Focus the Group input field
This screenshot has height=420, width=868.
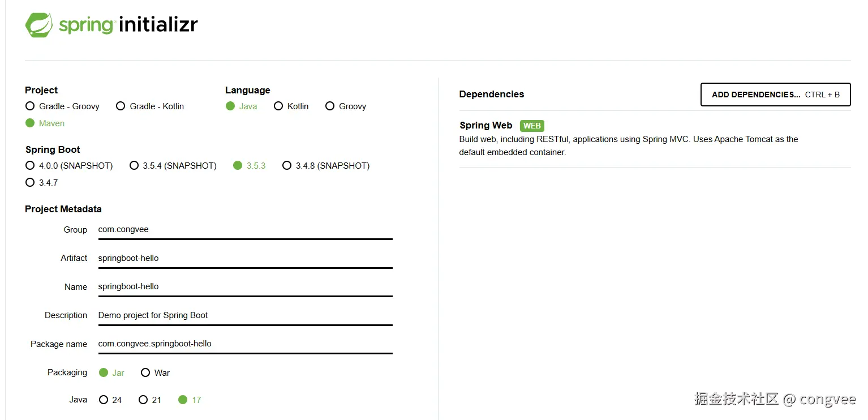point(244,230)
